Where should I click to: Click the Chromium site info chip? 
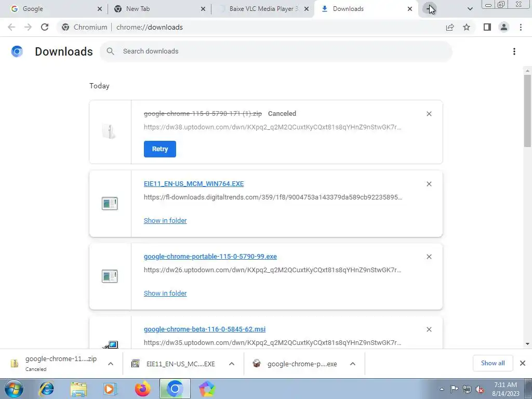click(85, 27)
